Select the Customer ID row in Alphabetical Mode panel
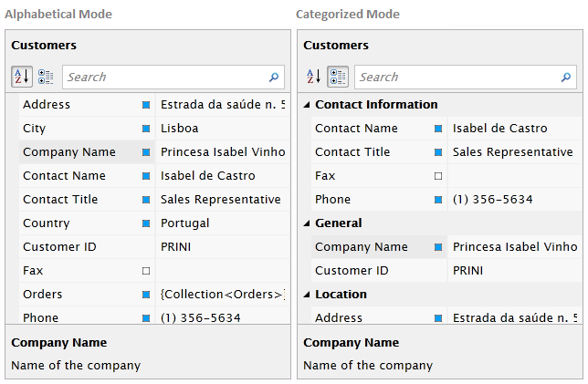This screenshot has width=588, height=384. click(60, 247)
